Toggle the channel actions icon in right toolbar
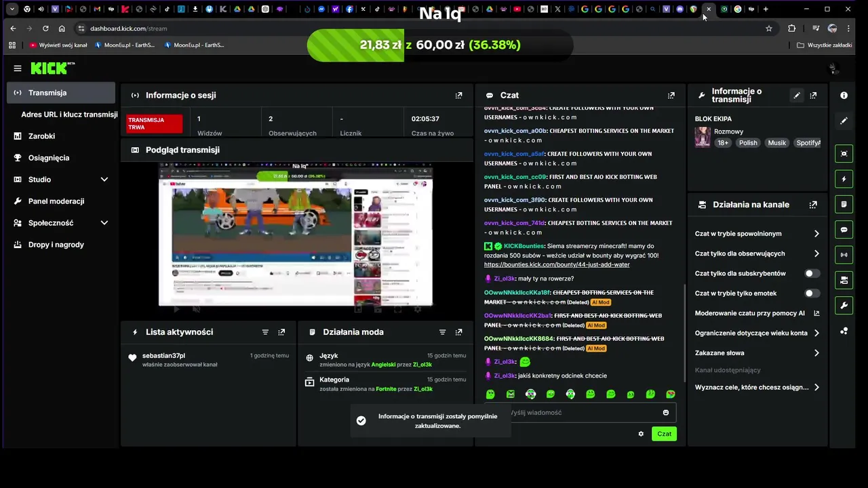This screenshot has width=868, height=488. [844, 280]
